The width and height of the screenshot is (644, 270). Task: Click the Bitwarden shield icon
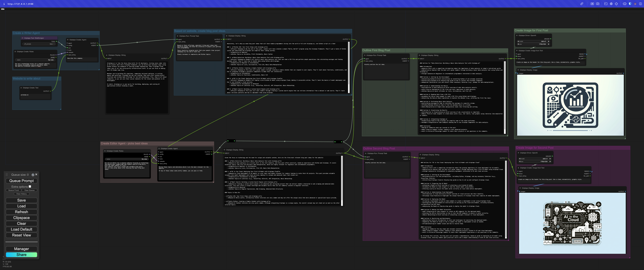630,4
